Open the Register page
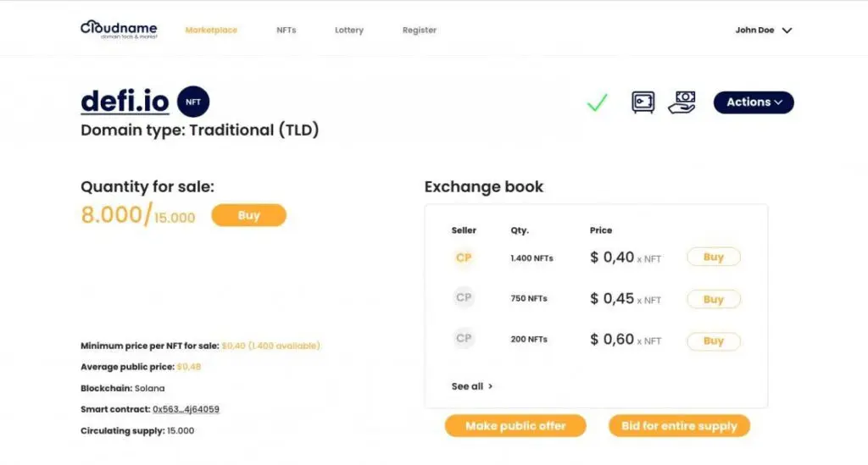 (x=420, y=30)
